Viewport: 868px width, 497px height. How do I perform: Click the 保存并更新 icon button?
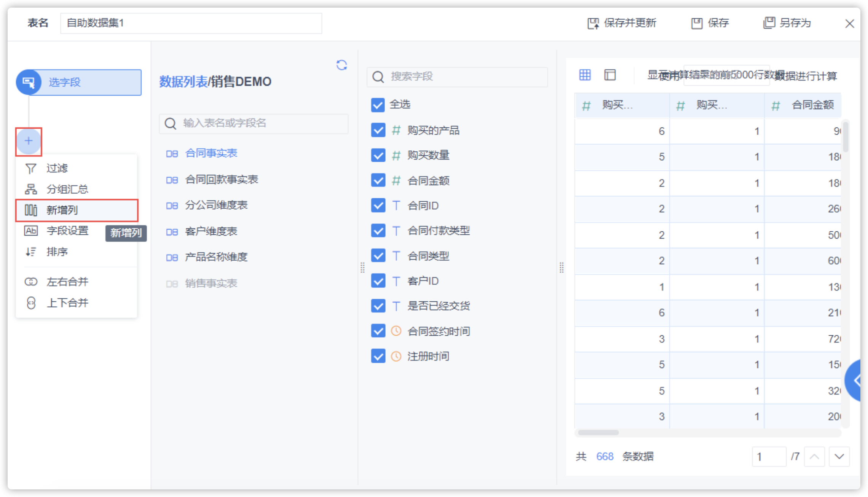593,24
